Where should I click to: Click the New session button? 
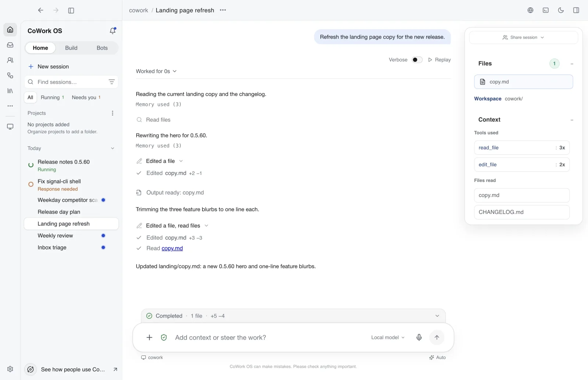[49, 67]
